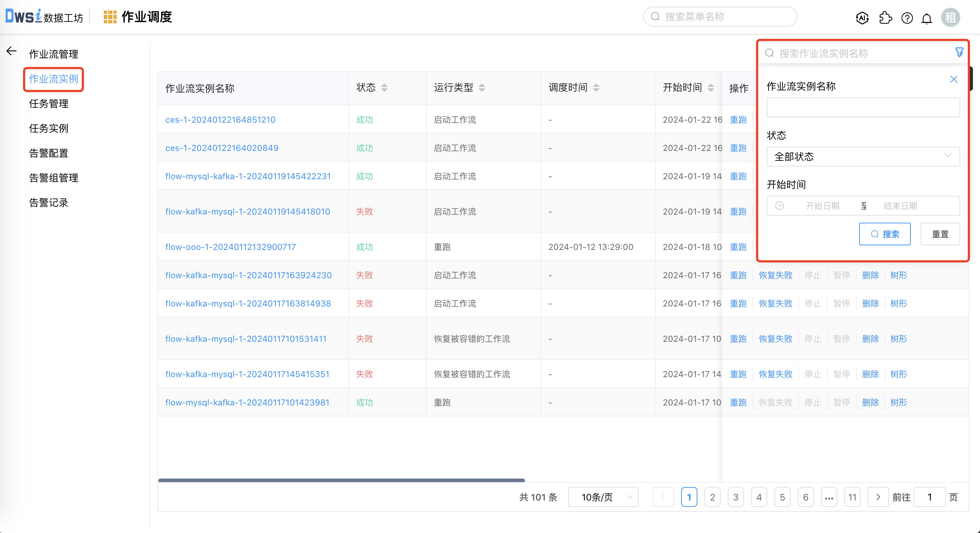Open the 10条/页 page size dropdown
980x533 pixels.
603,497
